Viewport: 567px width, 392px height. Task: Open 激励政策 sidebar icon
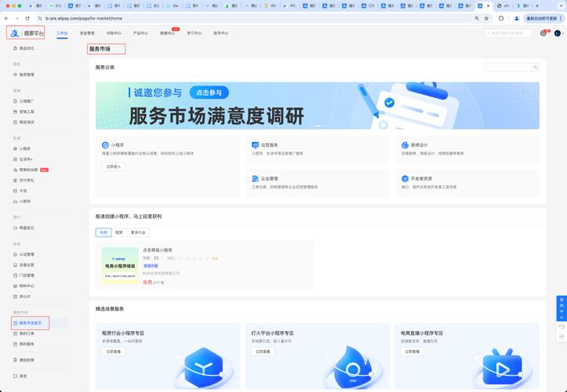pyautogui.click(x=15, y=360)
